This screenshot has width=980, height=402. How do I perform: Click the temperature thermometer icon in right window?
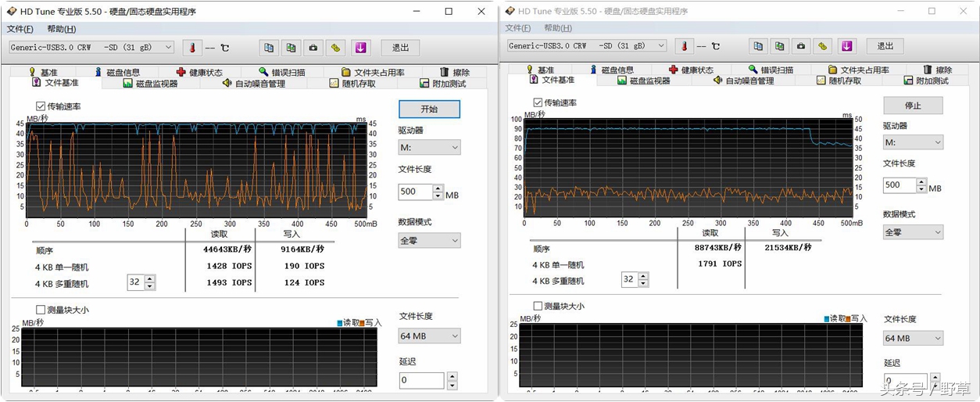pos(685,46)
